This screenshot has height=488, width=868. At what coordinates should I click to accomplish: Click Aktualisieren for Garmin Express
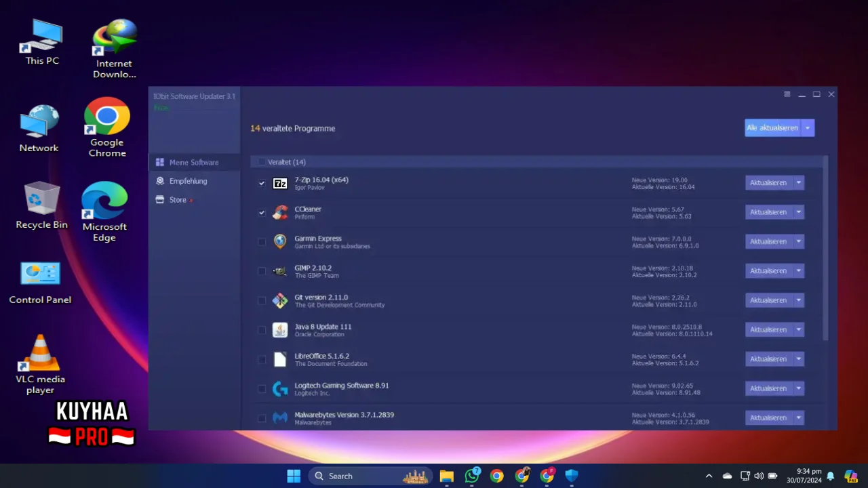point(769,241)
